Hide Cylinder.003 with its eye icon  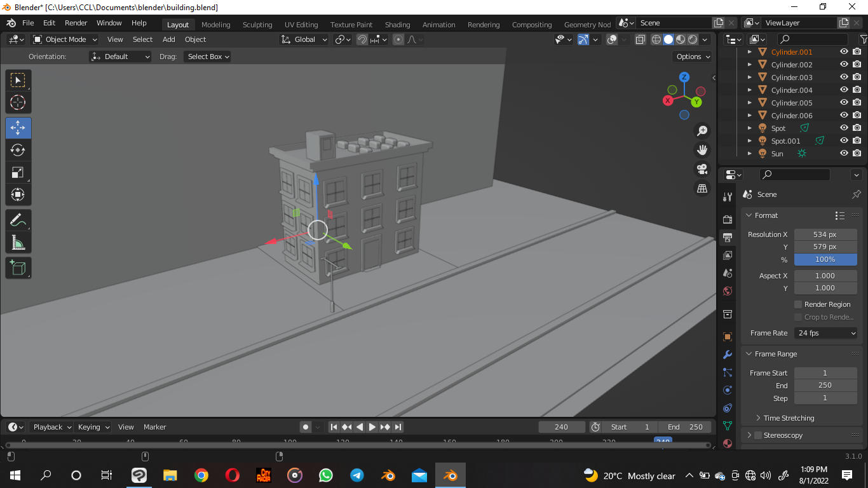[x=844, y=78]
